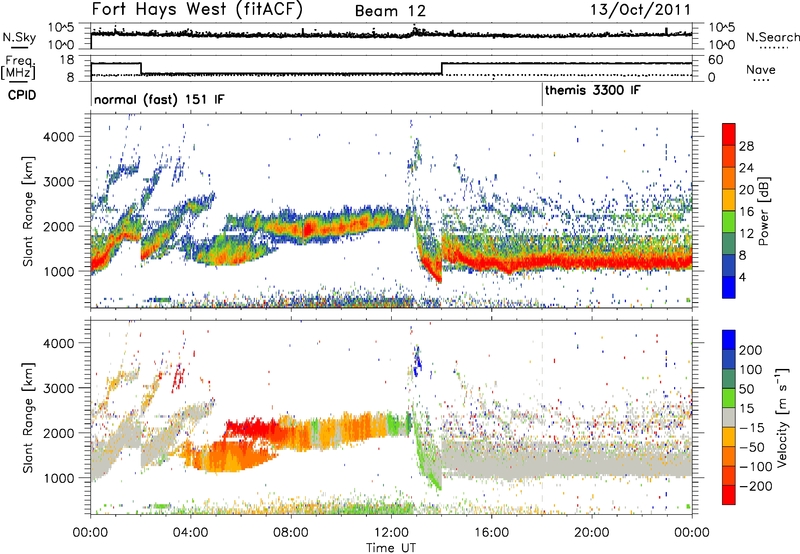Click the '-50' velocity color bar tick

[752, 447]
